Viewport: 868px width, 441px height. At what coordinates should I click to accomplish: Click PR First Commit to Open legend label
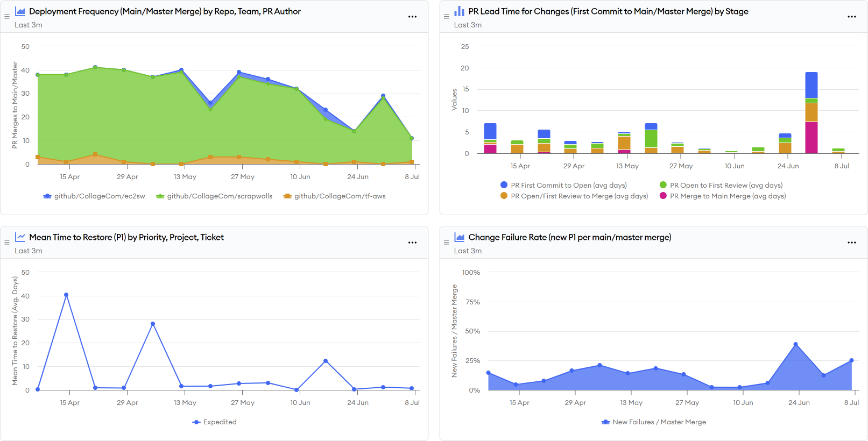(x=568, y=186)
